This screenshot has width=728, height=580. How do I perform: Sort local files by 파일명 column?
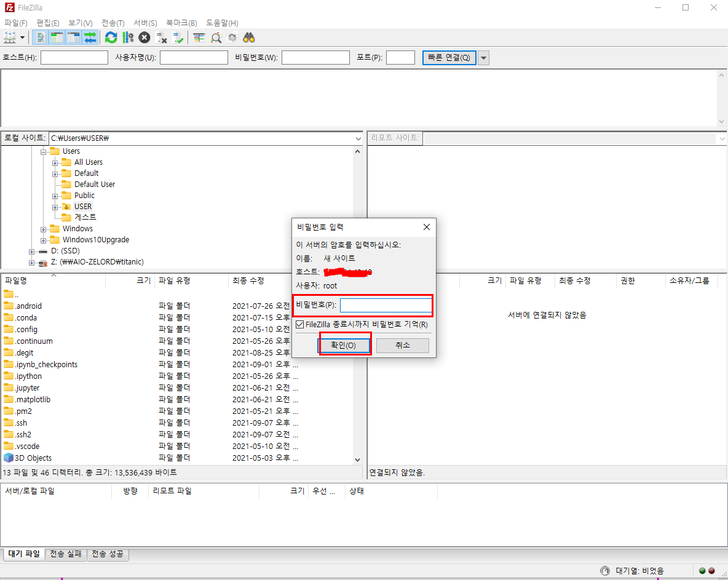[x=53, y=280]
